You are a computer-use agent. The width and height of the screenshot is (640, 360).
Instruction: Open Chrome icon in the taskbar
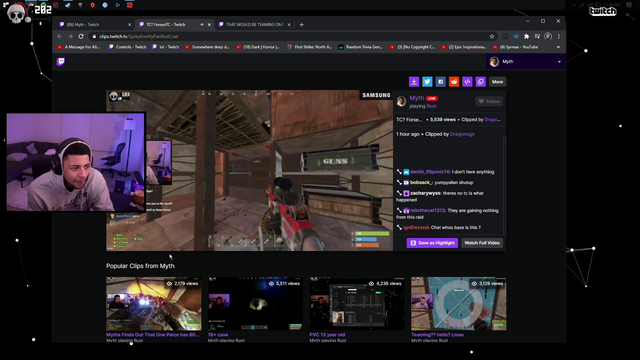click(x=31, y=4)
